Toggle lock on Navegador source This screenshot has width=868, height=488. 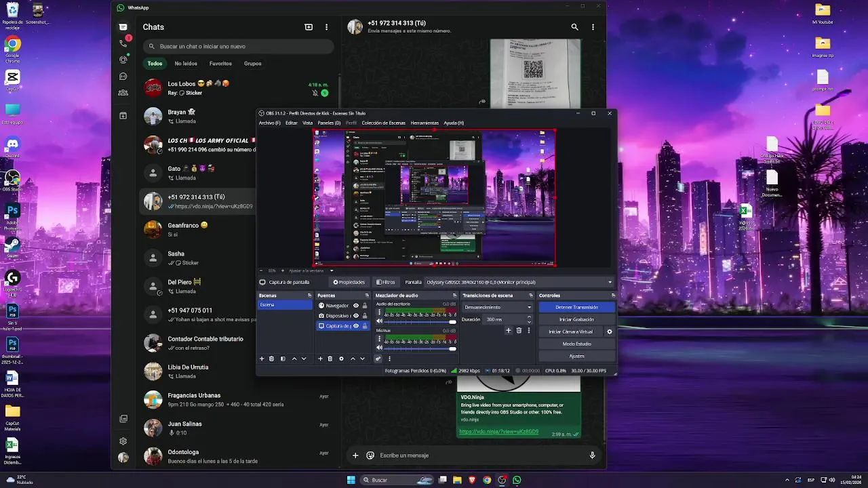point(365,306)
